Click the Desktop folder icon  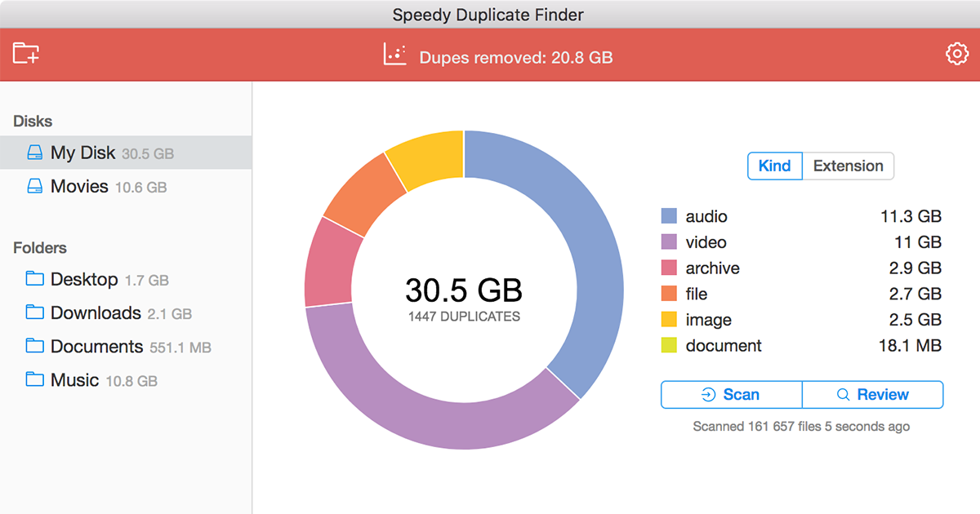pyautogui.click(x=34, y=279)
